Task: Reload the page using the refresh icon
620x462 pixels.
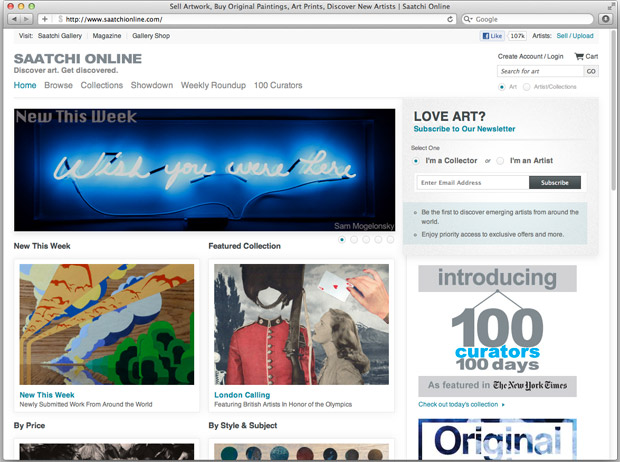Action: [450, 19]
